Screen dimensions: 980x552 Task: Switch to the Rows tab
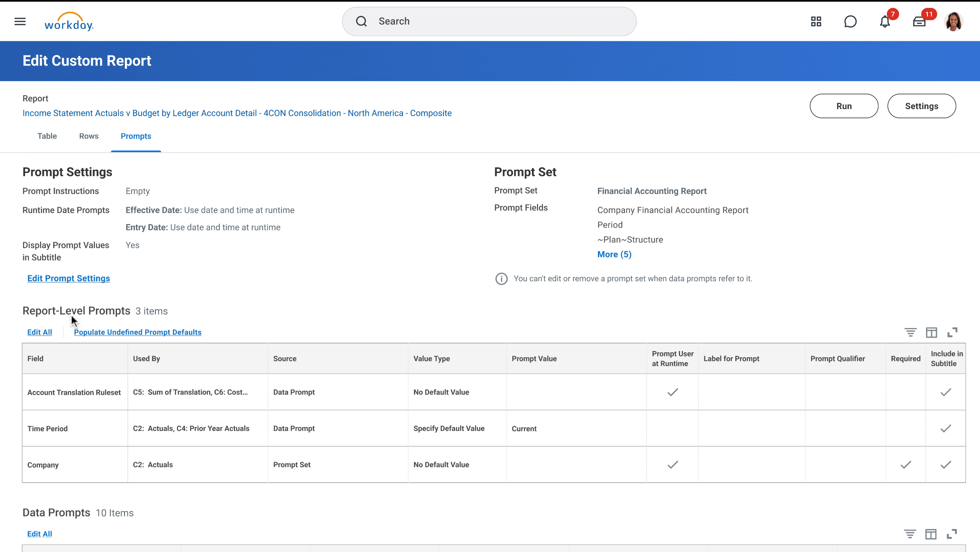(x=89, y=136)
